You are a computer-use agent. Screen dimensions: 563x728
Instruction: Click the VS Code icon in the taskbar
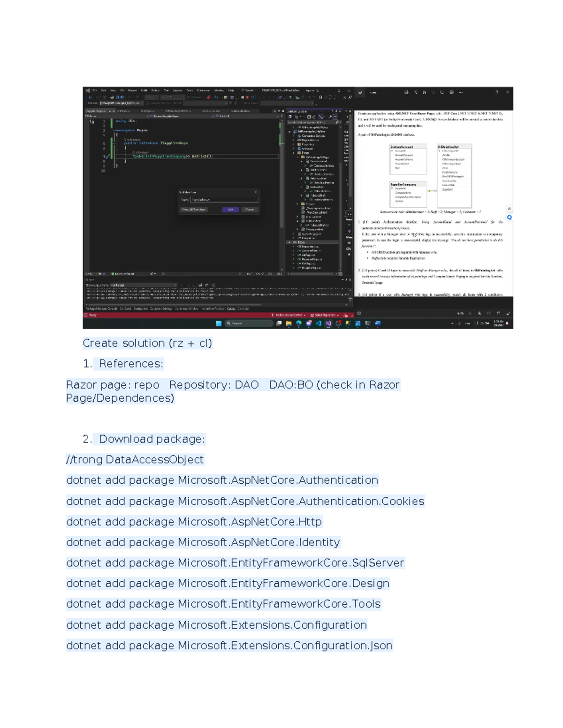point(319,323)
